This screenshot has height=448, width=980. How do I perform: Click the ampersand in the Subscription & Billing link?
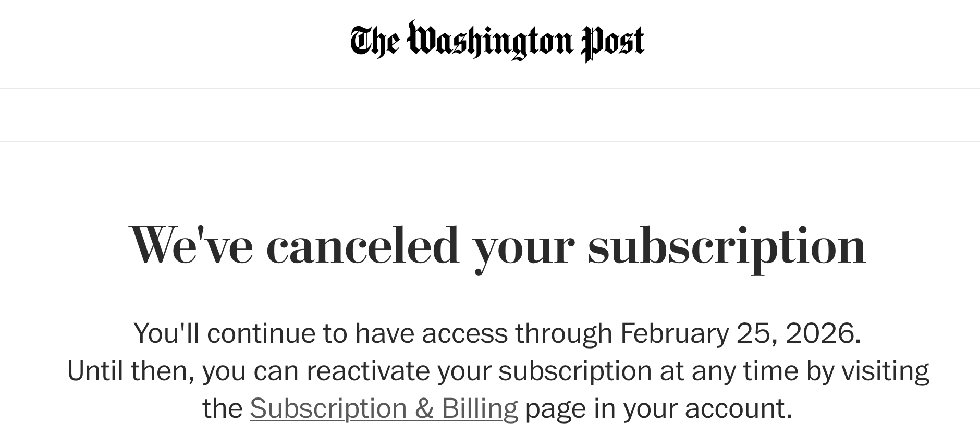pyautogui.click(x=424, y=408)
